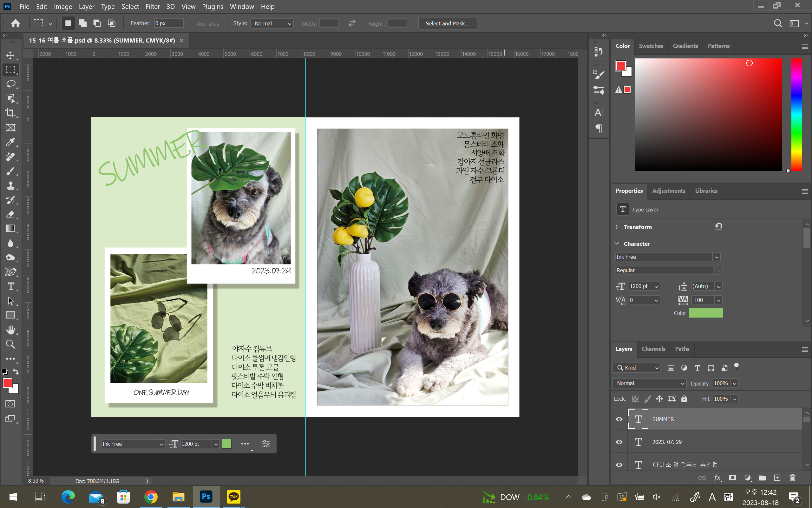The image size is (812, 508).
Task: Open the Style dropdown
Action: (x=272, y=23)
